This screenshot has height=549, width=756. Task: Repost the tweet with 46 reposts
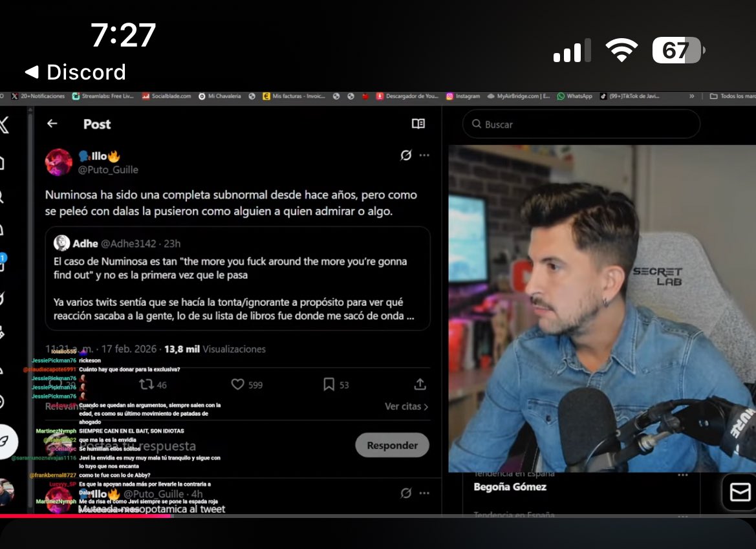[x=153, y=385]
